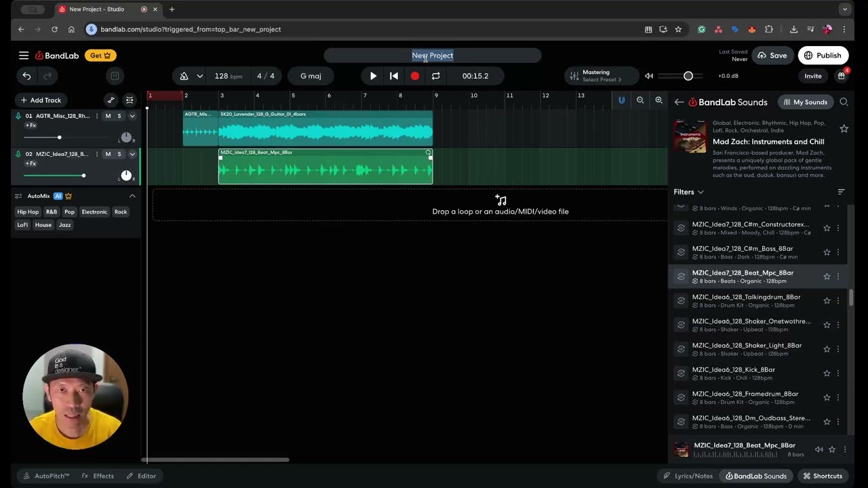Click the 128 bpm tempo field
Viewport: 868px width, 488px height.
(228, 76)
